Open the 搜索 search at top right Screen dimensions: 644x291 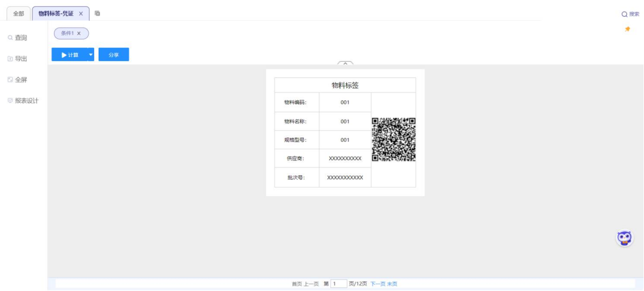coord(631,14)
